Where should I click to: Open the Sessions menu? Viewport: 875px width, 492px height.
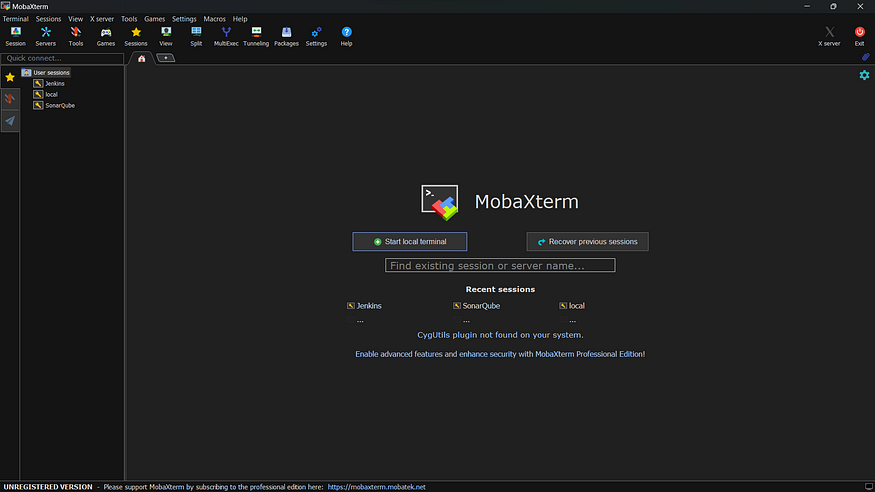pos(49,19)
